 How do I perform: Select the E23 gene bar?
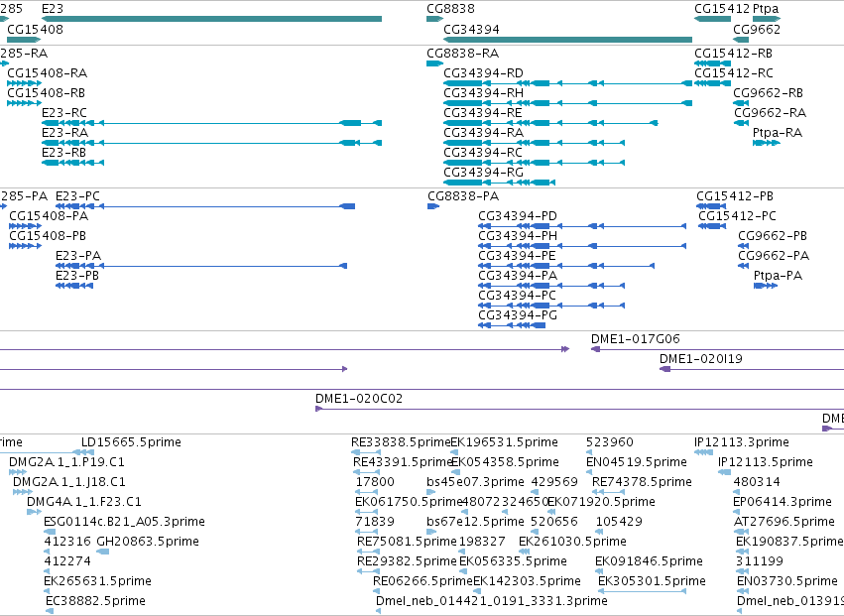point(211,19)
